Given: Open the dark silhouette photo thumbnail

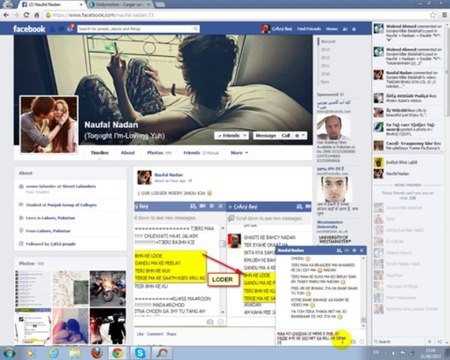Looking at the screenshot, I should (108, 326).
